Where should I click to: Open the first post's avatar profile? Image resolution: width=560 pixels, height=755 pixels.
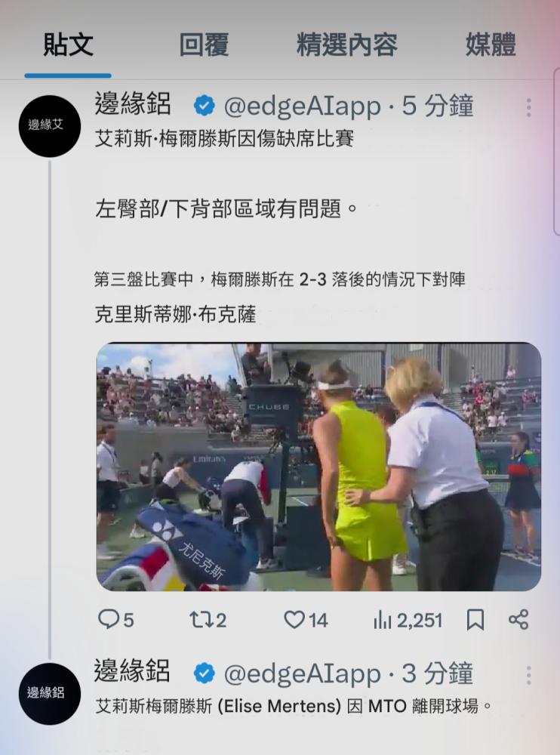pyautogui.click(x=50, y=125)
